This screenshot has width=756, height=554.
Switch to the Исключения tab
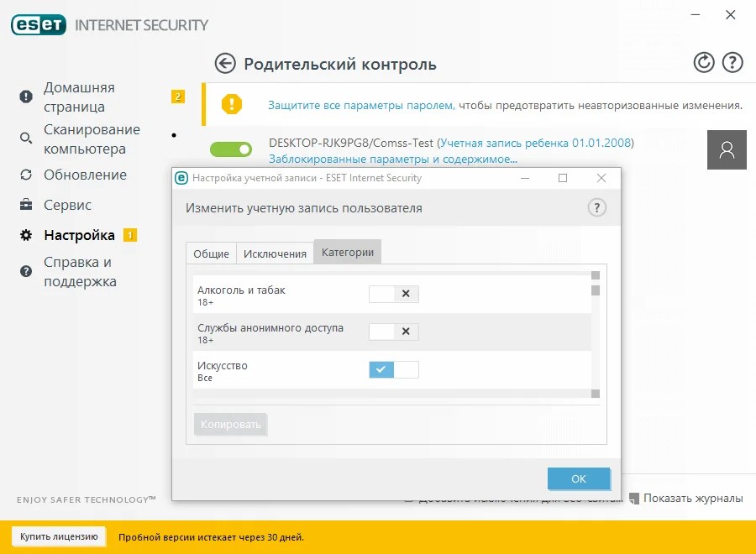point(275,253)
